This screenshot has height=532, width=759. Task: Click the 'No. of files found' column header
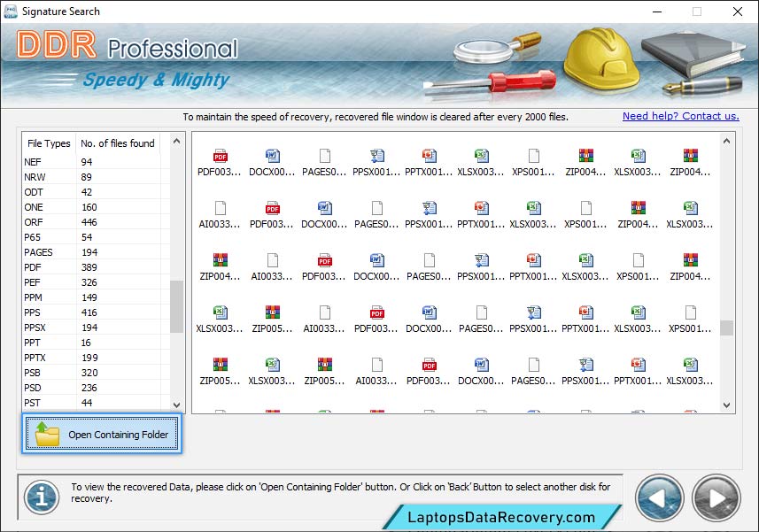pos(118,143)
